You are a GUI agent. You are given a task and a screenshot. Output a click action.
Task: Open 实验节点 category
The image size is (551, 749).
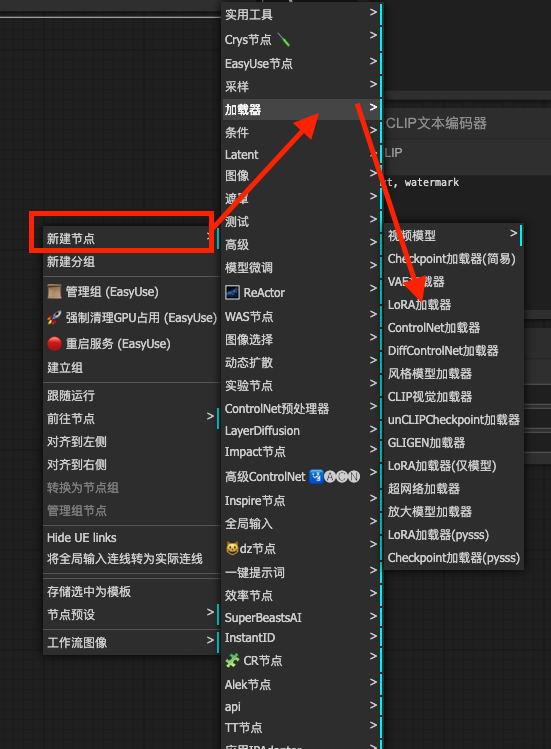(x=302, y=385)
